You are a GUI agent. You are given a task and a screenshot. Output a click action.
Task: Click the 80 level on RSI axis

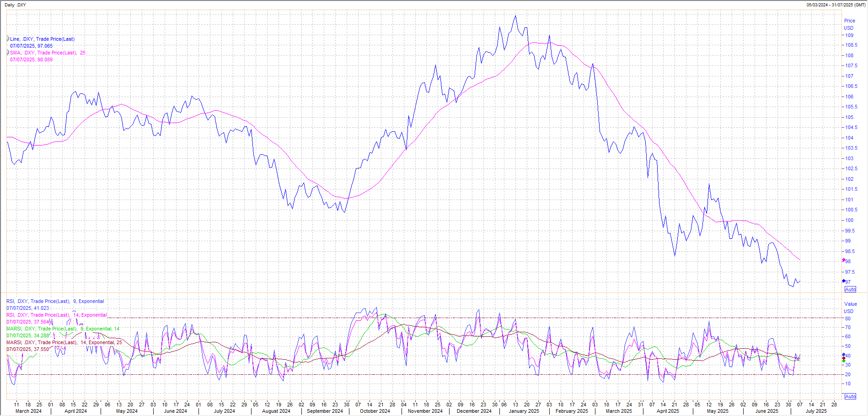(x=848, y=319)
